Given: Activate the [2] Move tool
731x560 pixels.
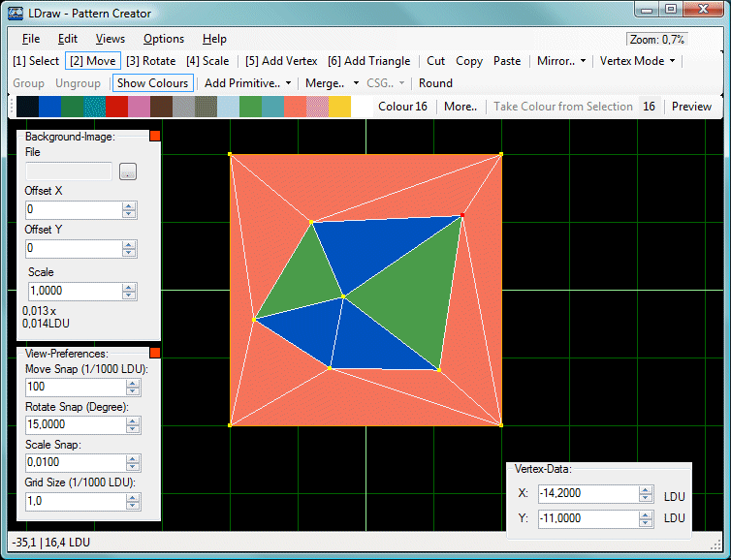Looking at the screenshot, I should (x=93, y=61).
